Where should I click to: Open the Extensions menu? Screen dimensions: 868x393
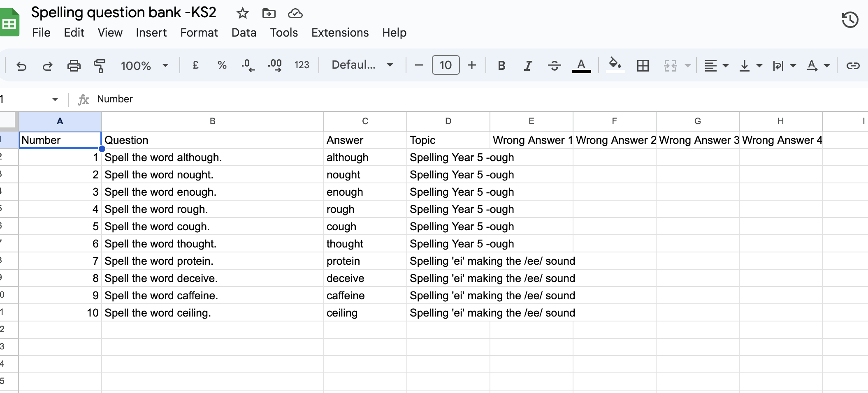click(x=340, y=32)
